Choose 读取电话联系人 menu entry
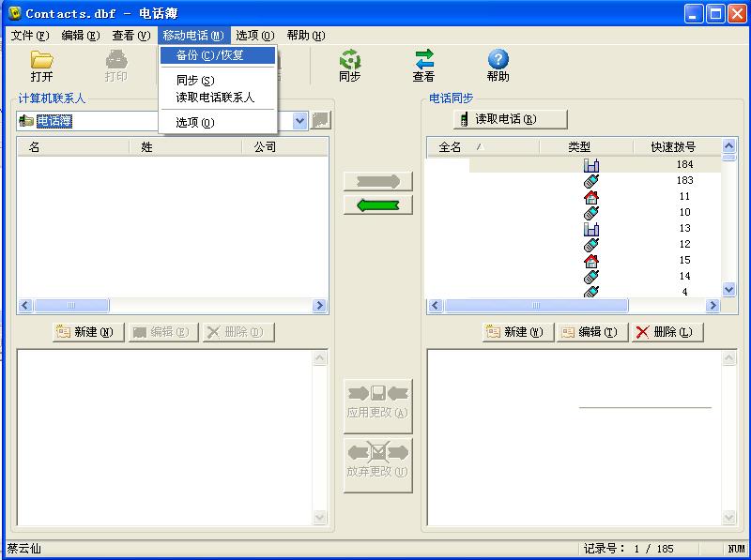The width and height of the screenshot is (751, 560). (218, 98)
